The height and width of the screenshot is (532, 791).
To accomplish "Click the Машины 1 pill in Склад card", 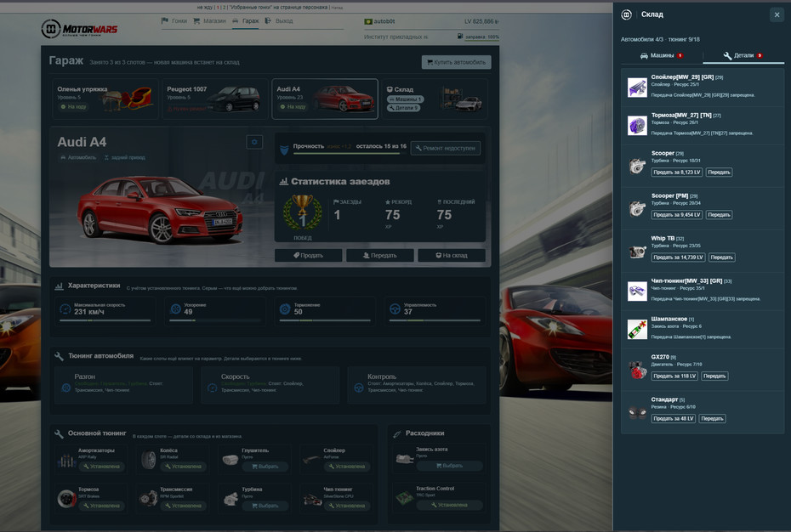I will (405, 99).
